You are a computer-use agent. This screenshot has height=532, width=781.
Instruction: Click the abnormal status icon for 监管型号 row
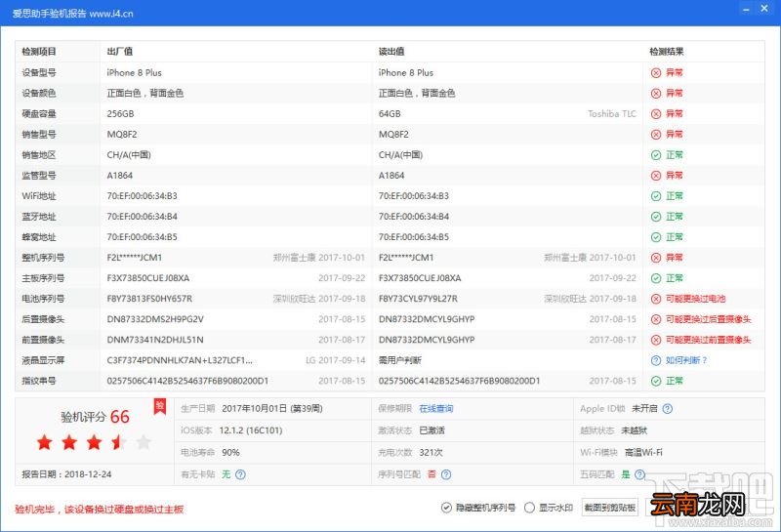point(656,176)
